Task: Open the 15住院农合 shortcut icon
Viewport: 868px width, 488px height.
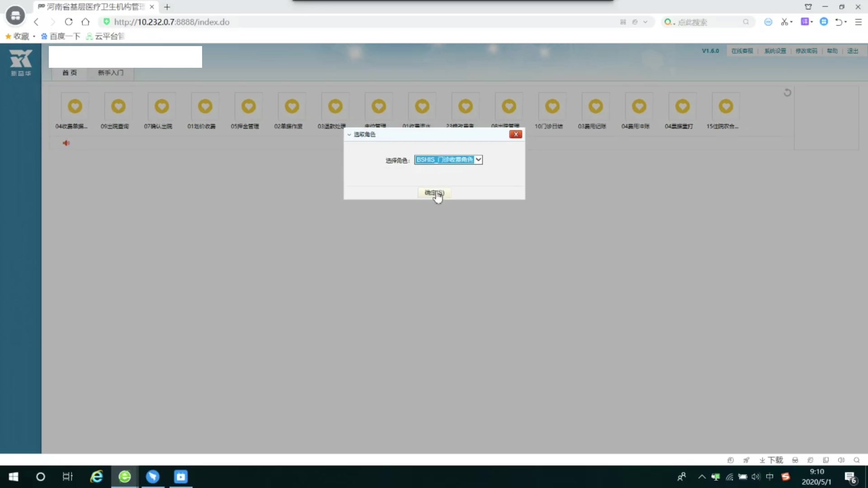Action: [x=726, y=107]
